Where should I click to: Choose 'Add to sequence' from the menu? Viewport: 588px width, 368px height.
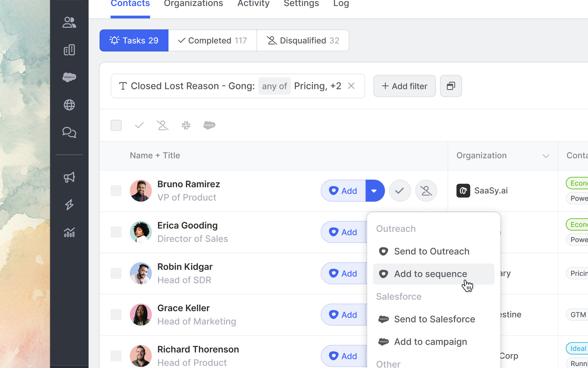point(430,274)
